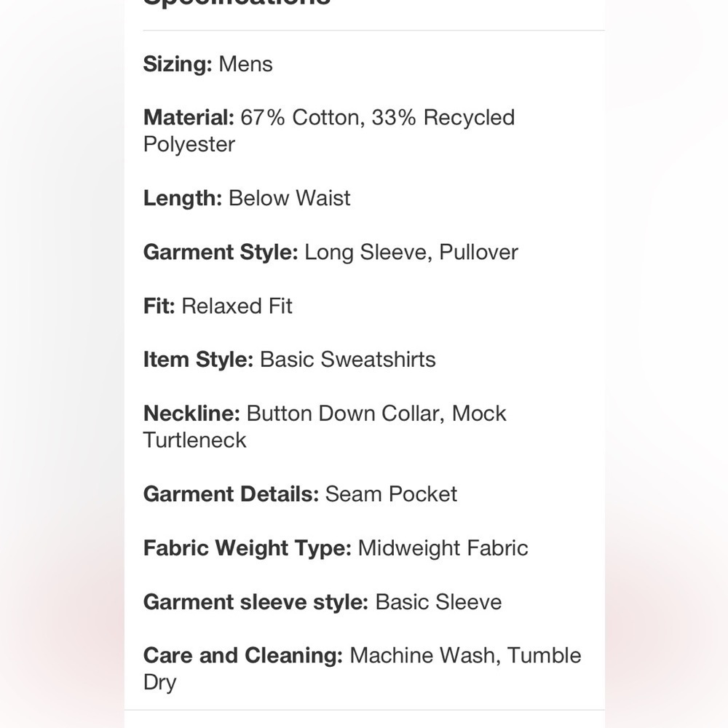Click the Seam Pocket value
The width and height of the screenshot is (728, 728).
[392, 494]
